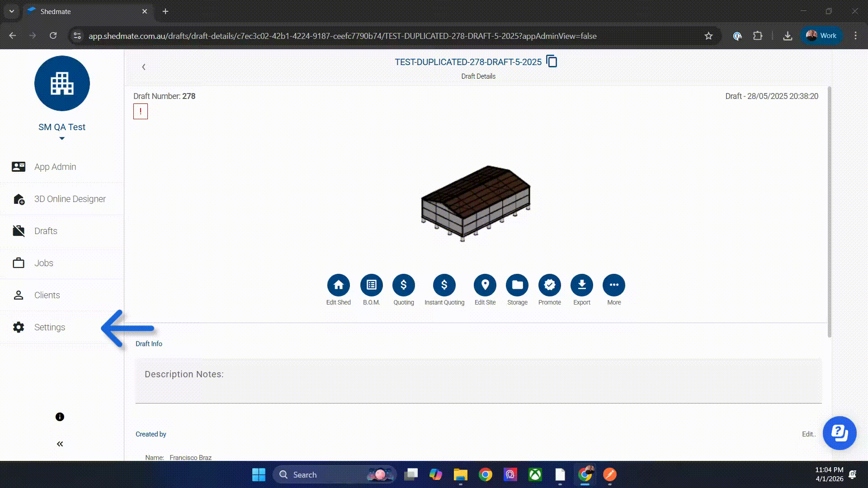Click the Promote badge icon

[549, 285]
